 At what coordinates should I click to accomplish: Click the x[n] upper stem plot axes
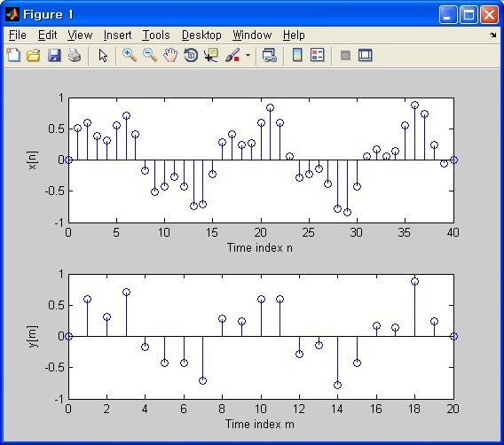coord(261,160)
